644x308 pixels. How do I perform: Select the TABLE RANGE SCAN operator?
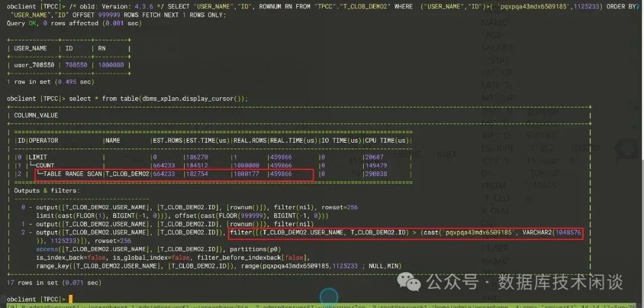73,174
